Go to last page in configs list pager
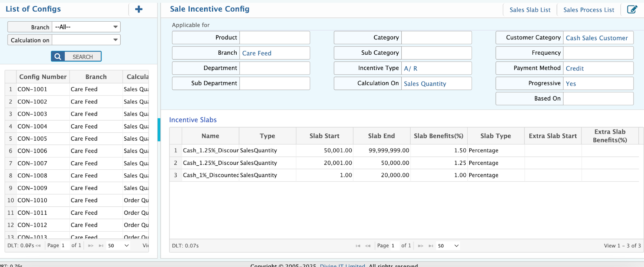The height and width of the screenshot is (267, 644). (101, 245)
